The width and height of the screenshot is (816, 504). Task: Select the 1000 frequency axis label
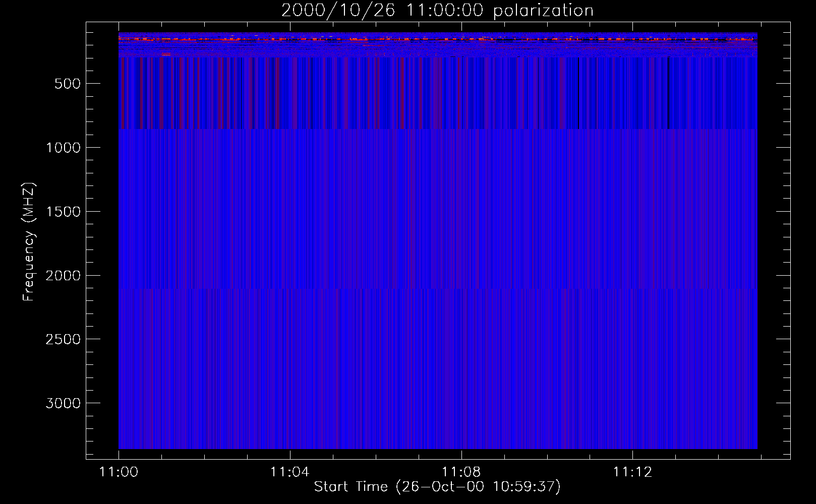tap(63, 148)
